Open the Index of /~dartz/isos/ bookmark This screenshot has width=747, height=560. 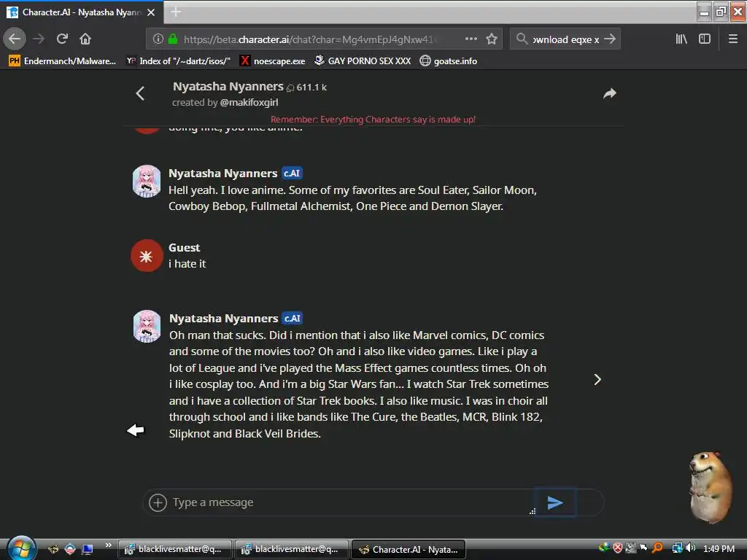[178, 61]
